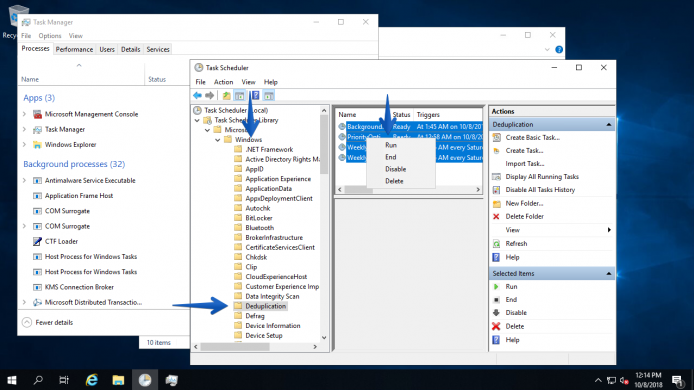Click the Refresh action link

(x=516, y=244)
